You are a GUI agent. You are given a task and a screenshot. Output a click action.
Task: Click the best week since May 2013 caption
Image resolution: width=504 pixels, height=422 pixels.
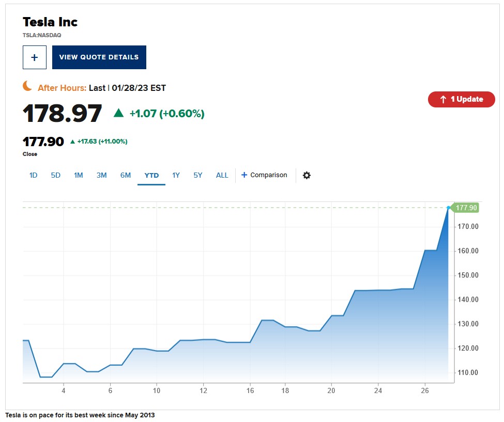(80, 415)
